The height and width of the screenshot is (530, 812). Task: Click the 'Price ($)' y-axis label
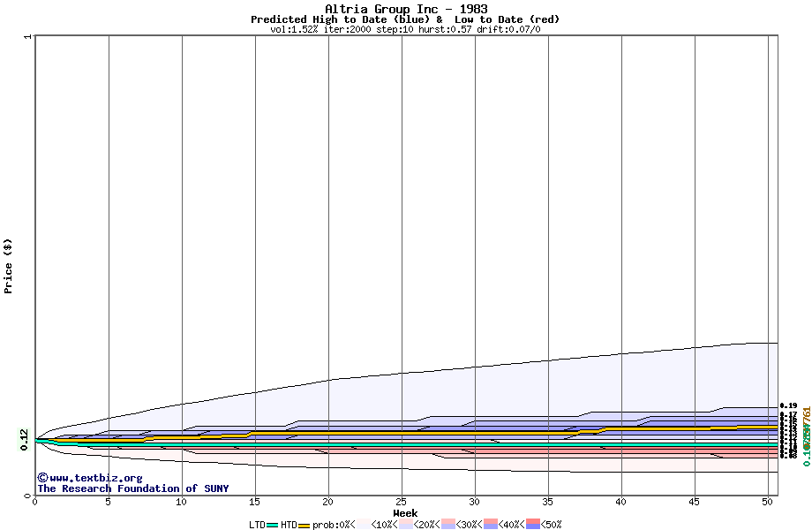pyautogui.click(x=8, y=266)
